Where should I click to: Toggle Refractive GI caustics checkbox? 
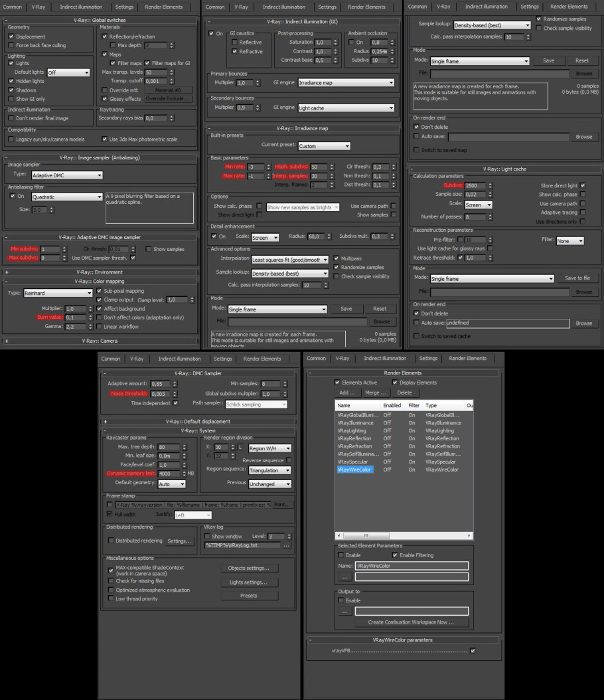point(235,51)
